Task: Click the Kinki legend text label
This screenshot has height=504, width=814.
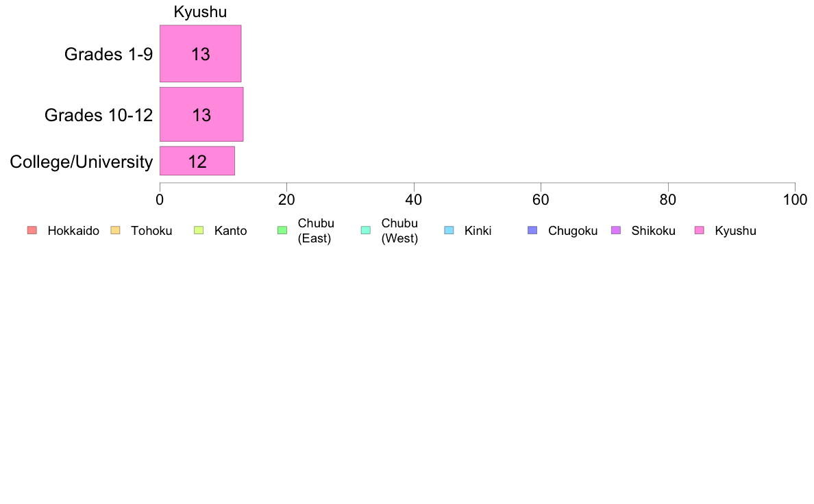Action: pyautogui.click(x=478, y=231)
